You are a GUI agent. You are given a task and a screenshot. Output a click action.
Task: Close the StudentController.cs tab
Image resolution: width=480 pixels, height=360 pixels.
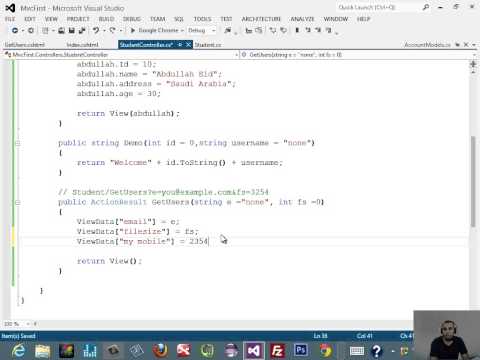click(188, 44)
